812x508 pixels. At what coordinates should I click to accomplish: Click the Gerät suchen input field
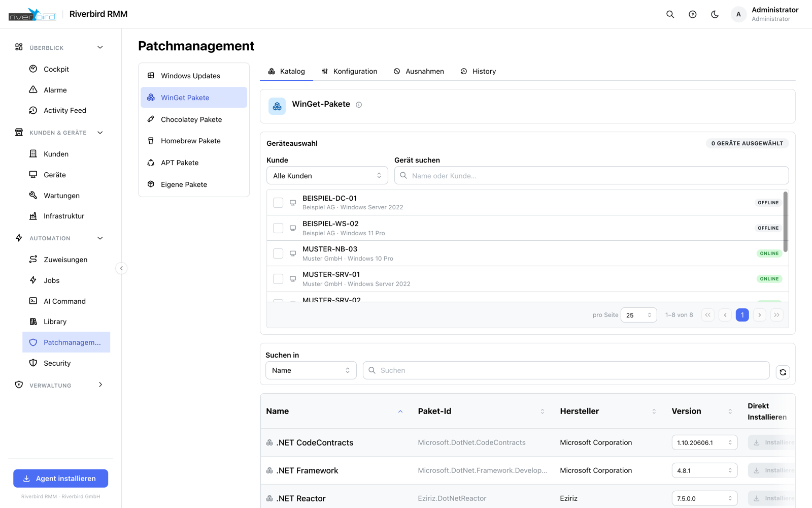click(x=591, y=176)
